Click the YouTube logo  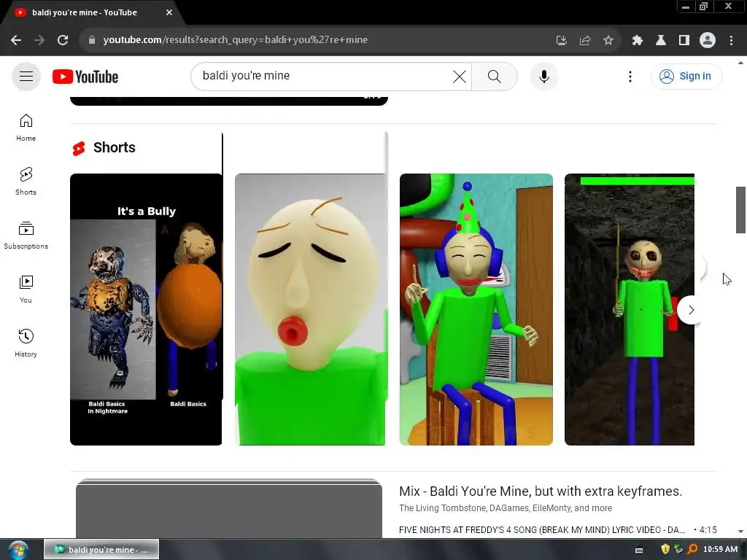85,77
